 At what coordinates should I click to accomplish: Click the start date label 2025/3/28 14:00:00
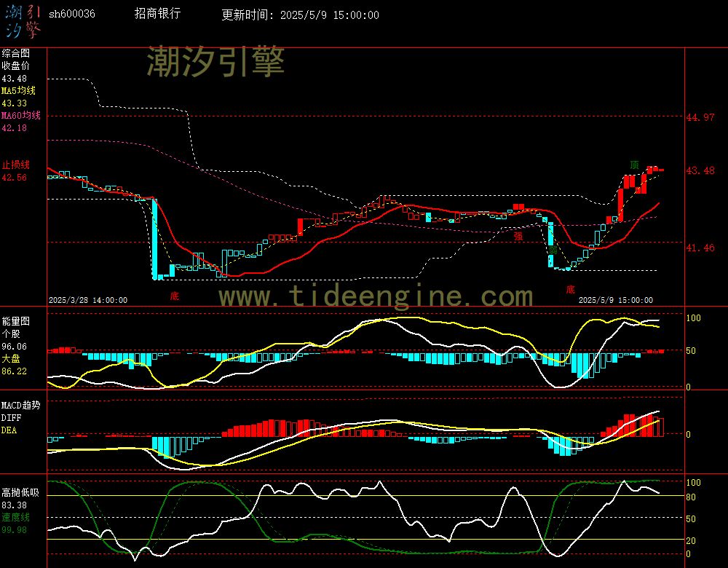point(88,300)
